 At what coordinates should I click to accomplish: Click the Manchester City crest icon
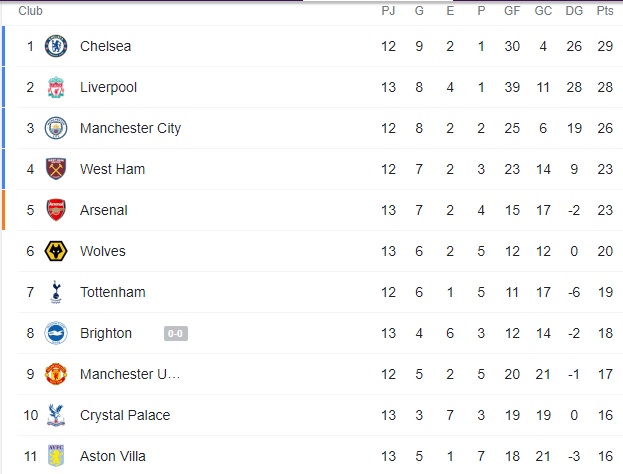pos(56,128)
